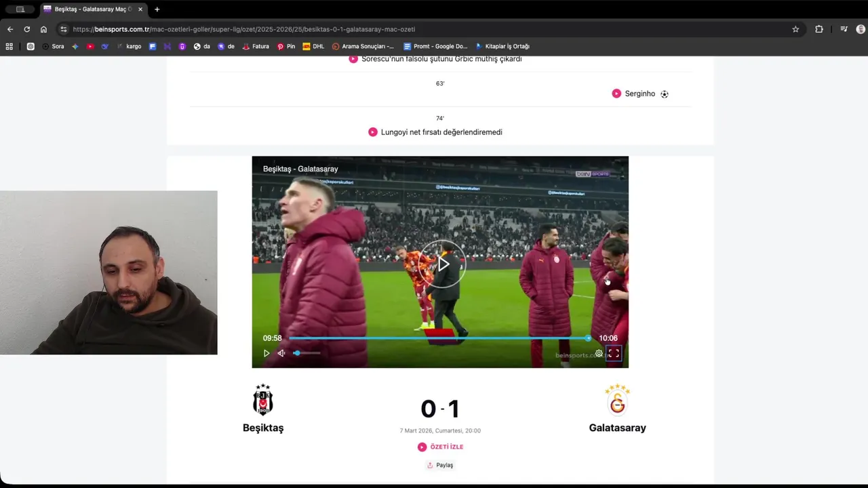The height and width of the screenshot is (488, 868).
Task: Open the Pinterest Pin bookmark
Action: pyautogui.click(x=286, y=47)
